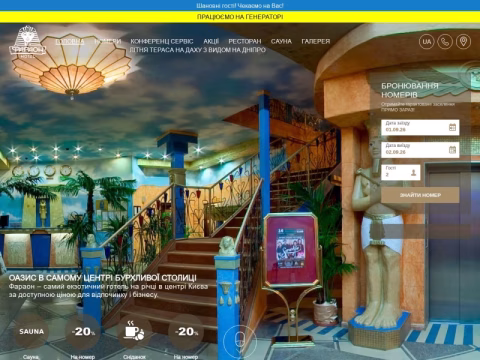Go to ГОЛОВНА menu item
480x360 pixels.
coord(70,41)
